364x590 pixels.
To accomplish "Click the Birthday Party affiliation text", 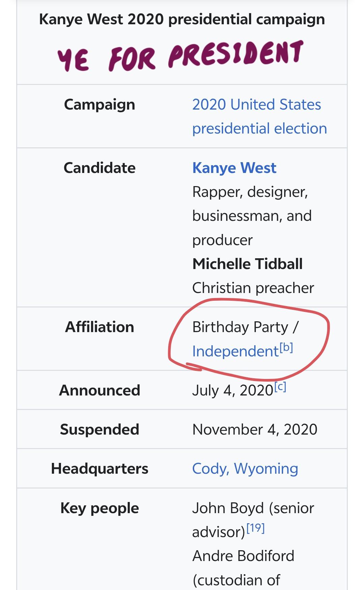I will click(x=240, y=327).
